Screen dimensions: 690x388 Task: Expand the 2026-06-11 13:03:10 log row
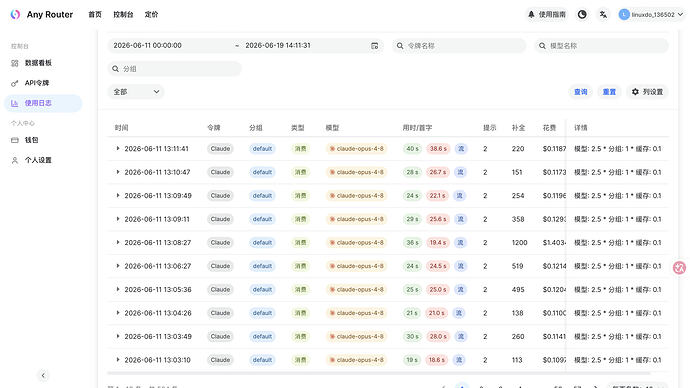click(x=118, y=360)
